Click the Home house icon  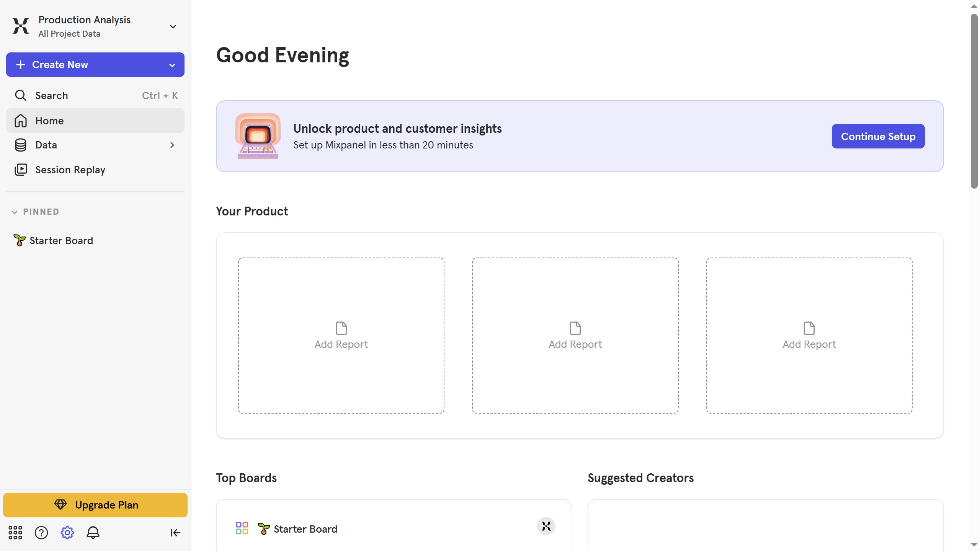click(x=21, y=121)
